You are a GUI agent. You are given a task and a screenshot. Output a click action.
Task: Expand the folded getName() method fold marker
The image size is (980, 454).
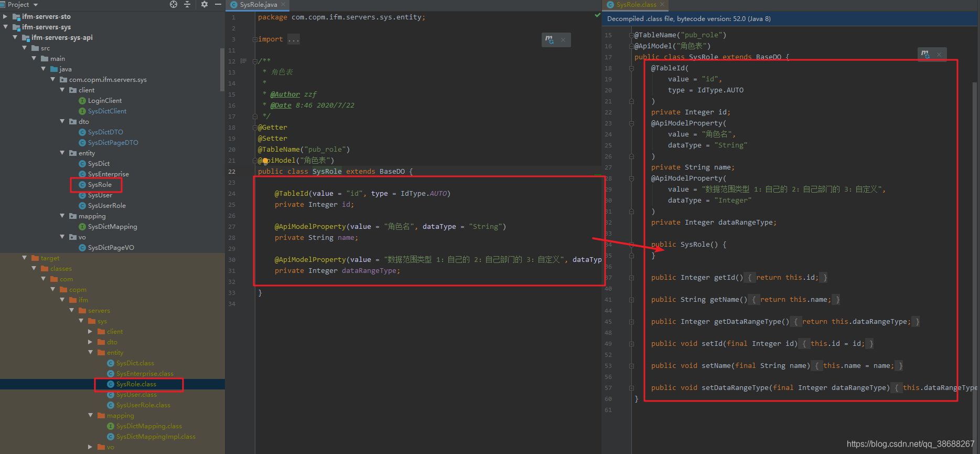click(632, 300)
